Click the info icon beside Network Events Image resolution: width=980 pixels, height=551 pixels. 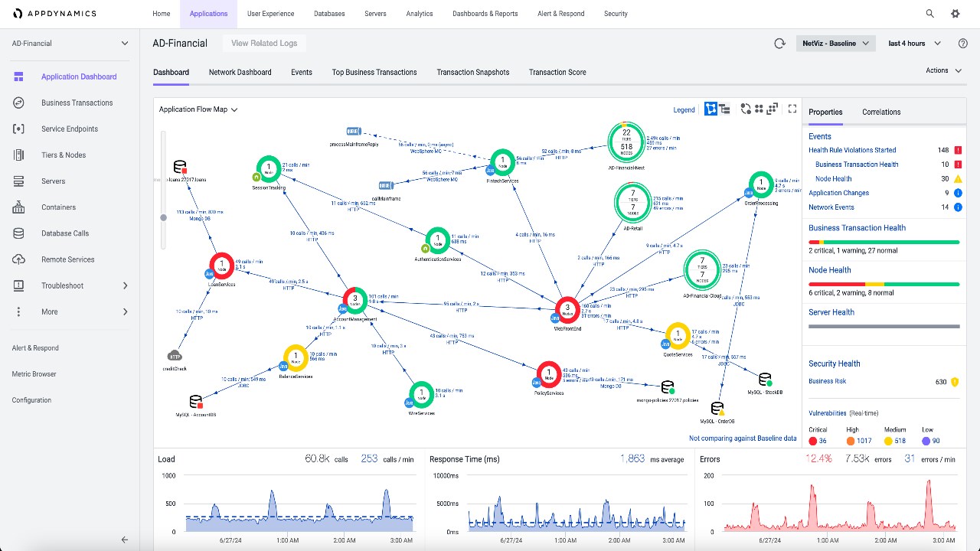tap(958, 207)
